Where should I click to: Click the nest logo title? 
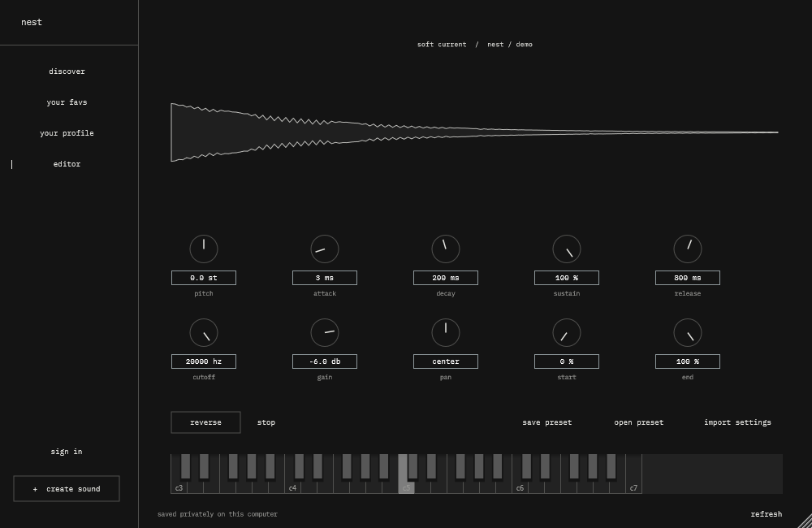(32, 22)
